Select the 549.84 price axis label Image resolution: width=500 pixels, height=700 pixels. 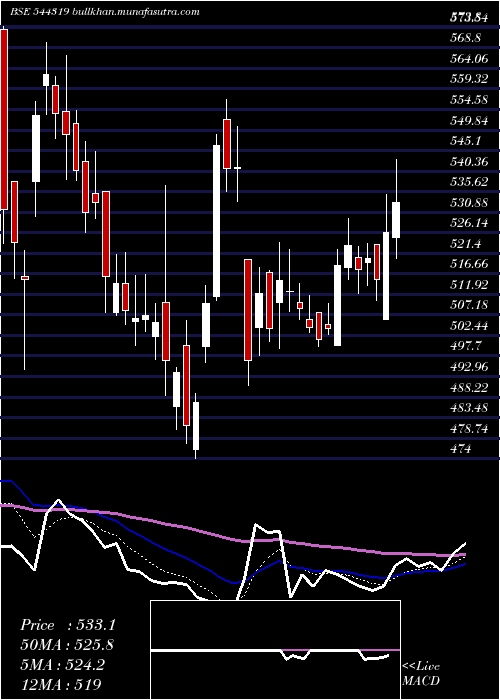(x=468, y=121)
